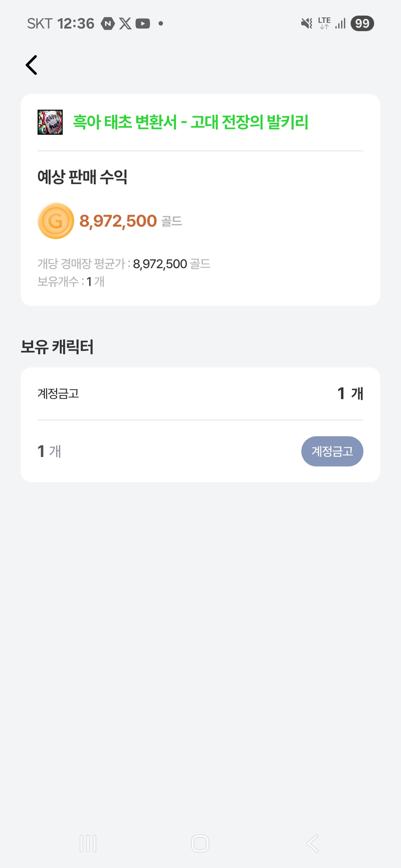The width and height of the screenshot is (401, 868).
Task: Tap the muted sound status icon
Action: (x=307, y=24)
